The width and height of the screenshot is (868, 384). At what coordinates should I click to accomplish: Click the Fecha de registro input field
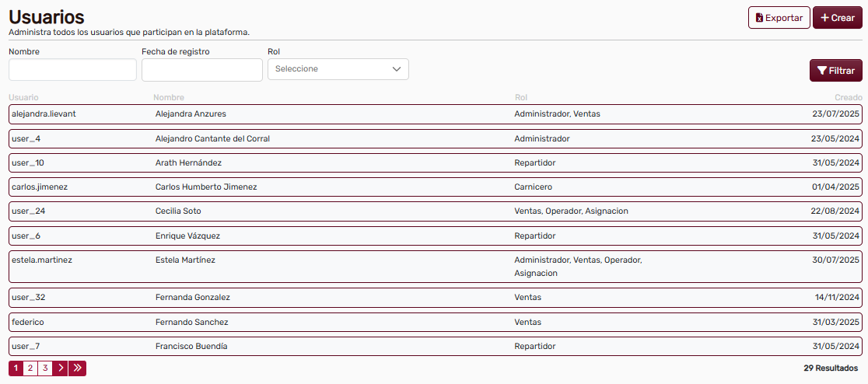coord(201,70)
